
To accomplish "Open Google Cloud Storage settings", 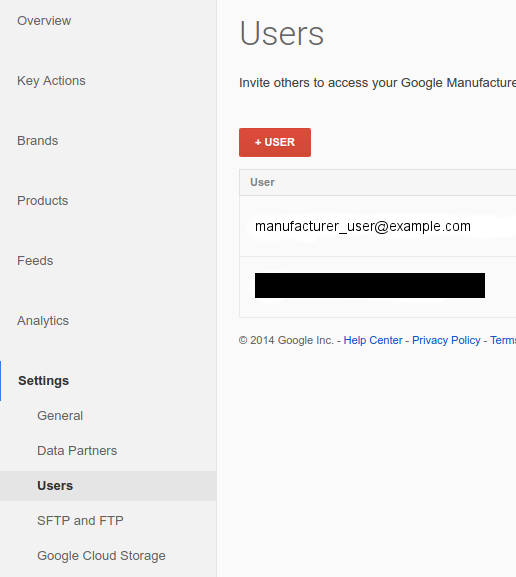I will (x=101, y=555).
